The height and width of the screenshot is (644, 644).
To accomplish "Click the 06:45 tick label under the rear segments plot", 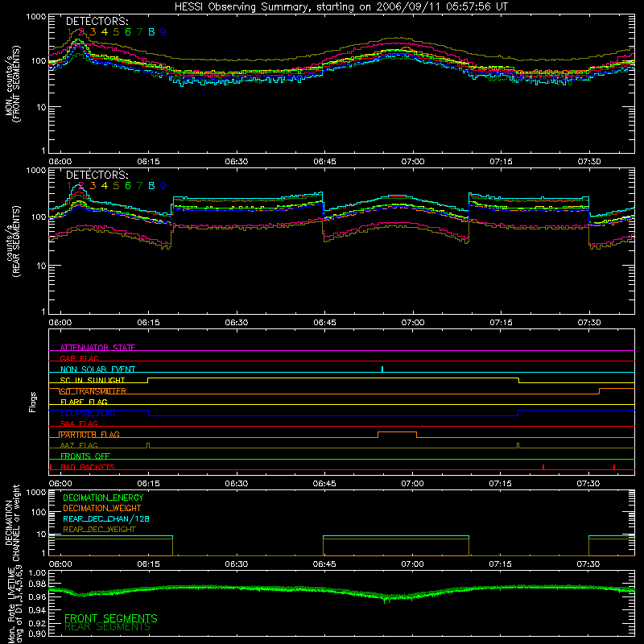I will coord(324,323).
